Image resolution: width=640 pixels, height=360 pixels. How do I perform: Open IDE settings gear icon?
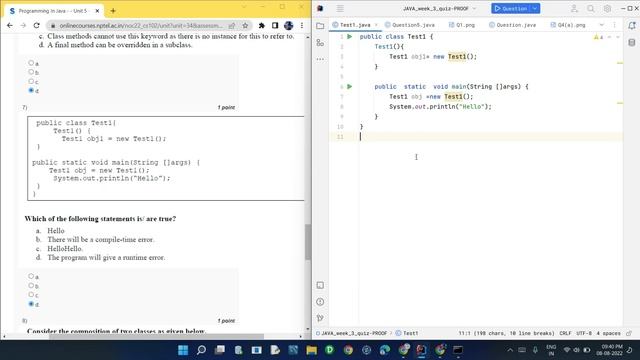pos(607,8)
